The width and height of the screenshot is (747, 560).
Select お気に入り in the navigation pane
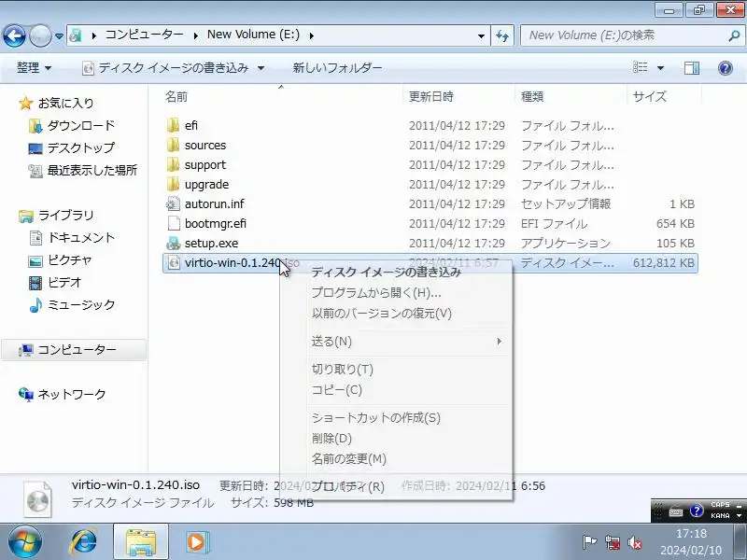56,103
